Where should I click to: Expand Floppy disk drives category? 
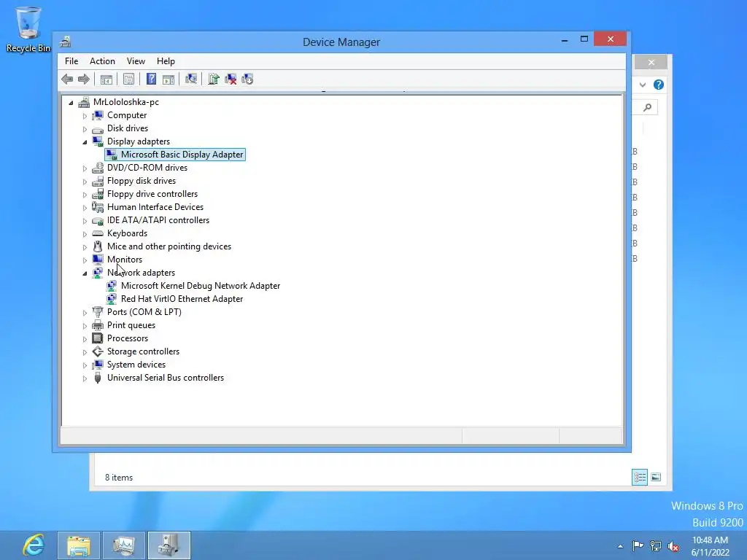coord(85,182)
